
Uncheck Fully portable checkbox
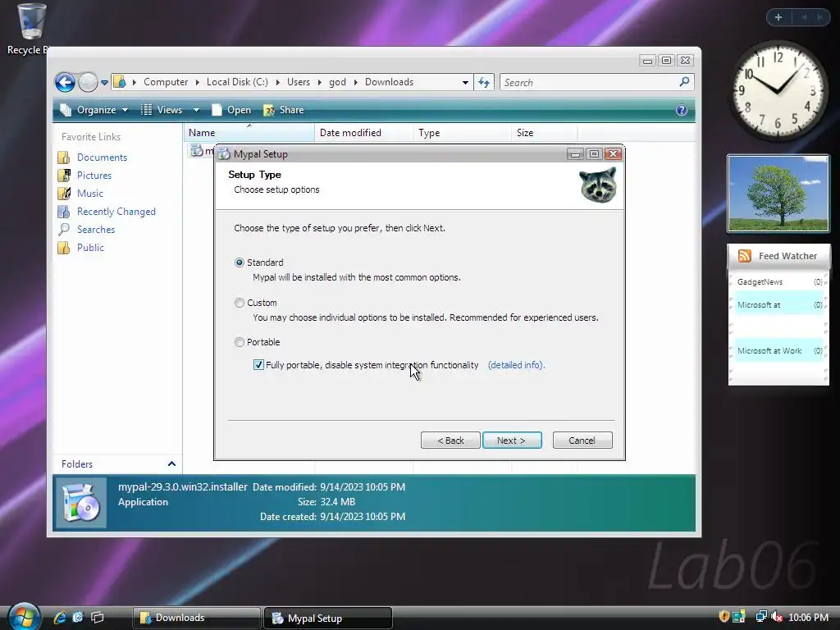click(258, 365)
